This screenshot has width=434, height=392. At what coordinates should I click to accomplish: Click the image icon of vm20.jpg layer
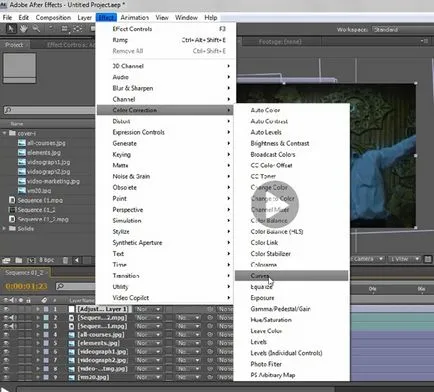tap(71, 377)
